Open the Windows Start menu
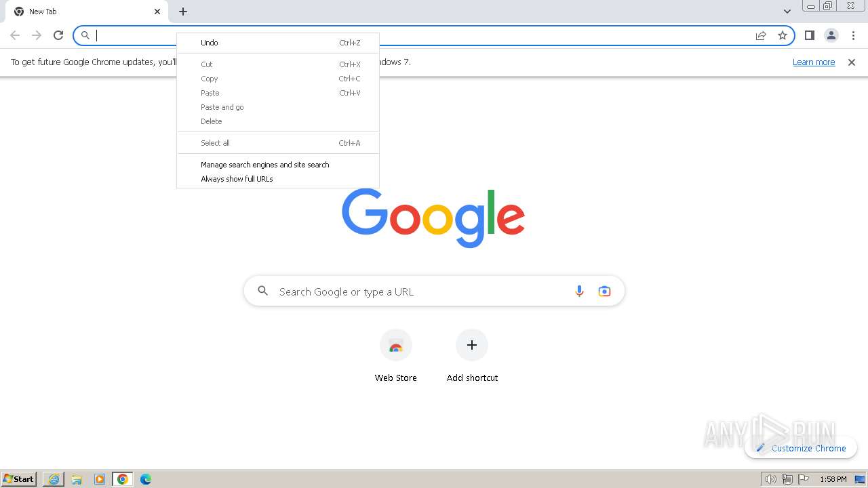Screen dimensions: 868x488 [x=19, y=479]
